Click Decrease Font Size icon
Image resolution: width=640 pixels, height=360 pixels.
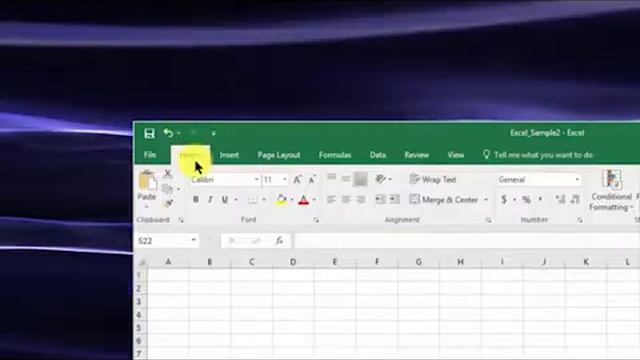click(312, 180)
